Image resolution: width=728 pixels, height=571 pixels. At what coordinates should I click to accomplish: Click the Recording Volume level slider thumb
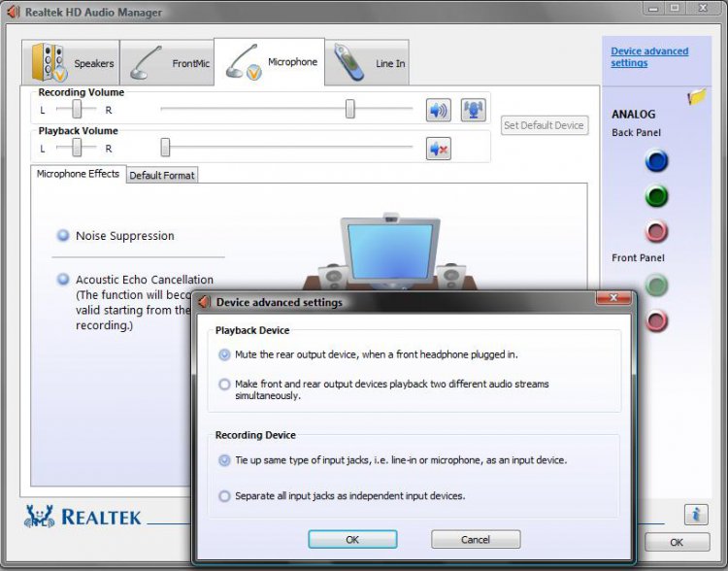point(350,109)
